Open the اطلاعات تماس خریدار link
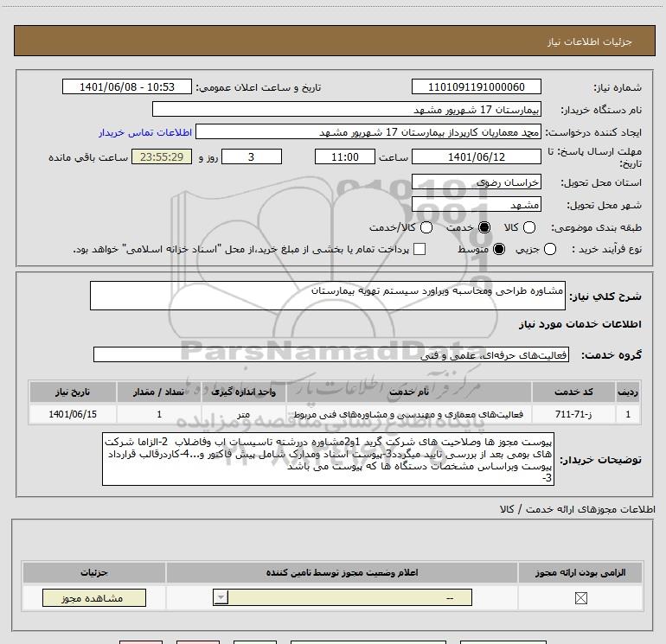666x644 pixels. [145, 132]
